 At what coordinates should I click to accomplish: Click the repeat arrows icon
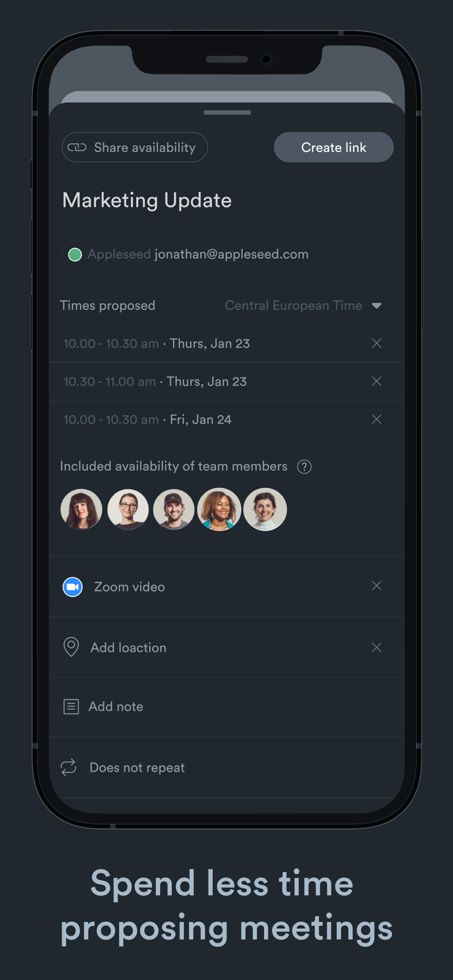pyautogui.click(x=69, y=767)
